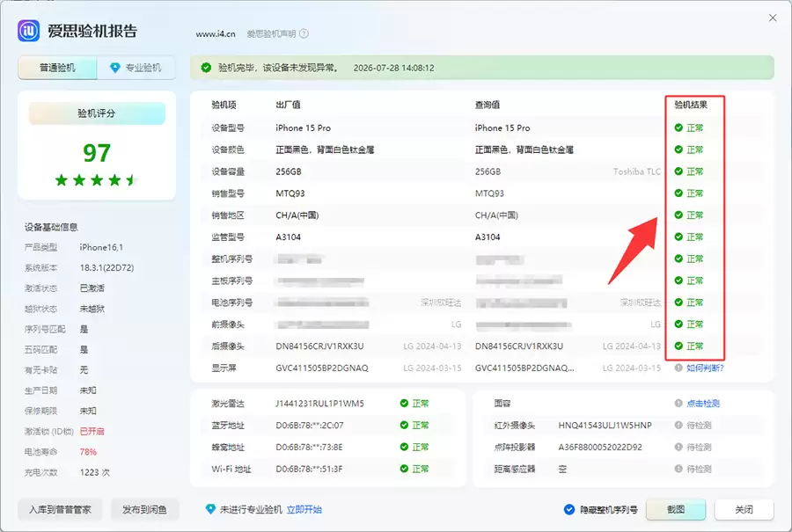Click the gray status icon for 红外摄像头

(678, 425)
